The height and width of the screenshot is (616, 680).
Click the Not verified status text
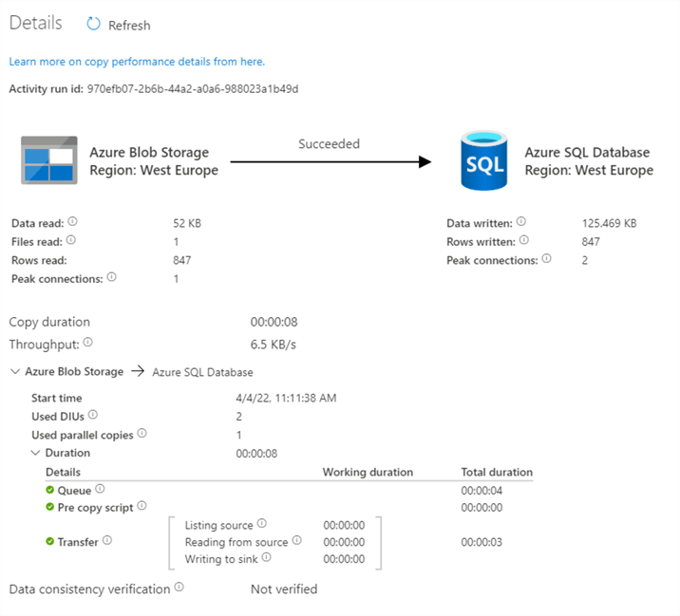click(x=284, y=589)
